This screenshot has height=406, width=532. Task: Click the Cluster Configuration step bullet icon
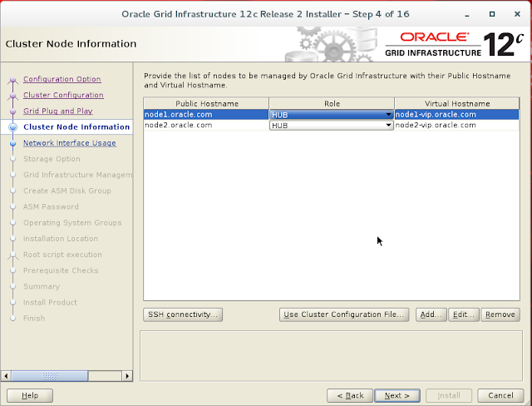(13, 96)
